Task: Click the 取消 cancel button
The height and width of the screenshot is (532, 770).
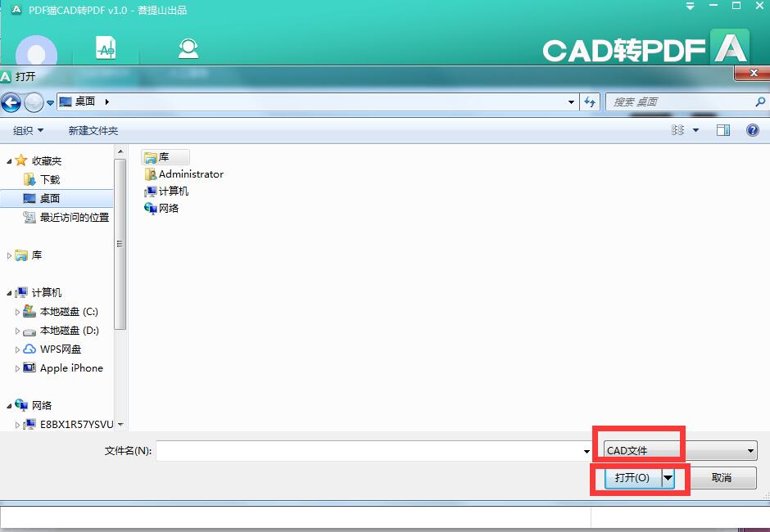Action: [x=721, y=478]
